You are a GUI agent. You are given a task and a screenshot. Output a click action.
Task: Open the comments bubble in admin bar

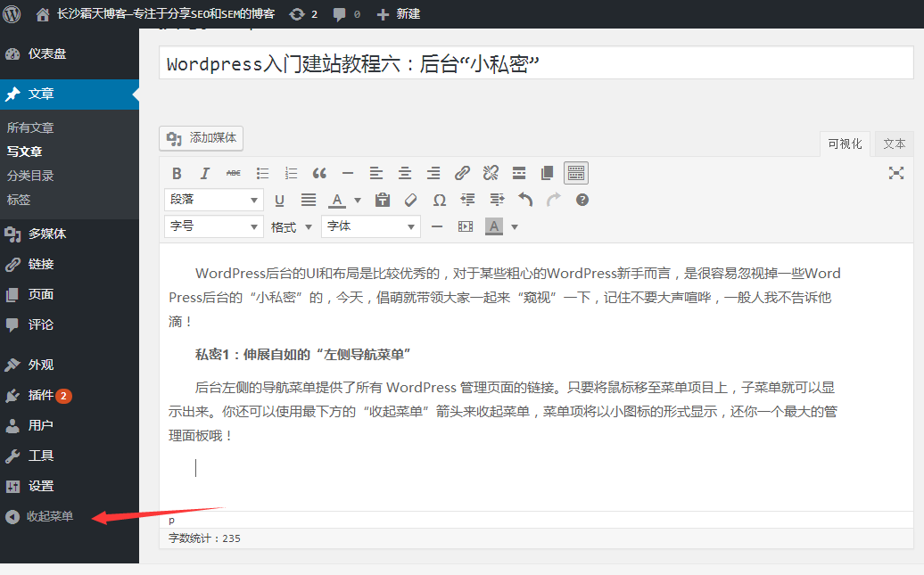pos(346,14)
